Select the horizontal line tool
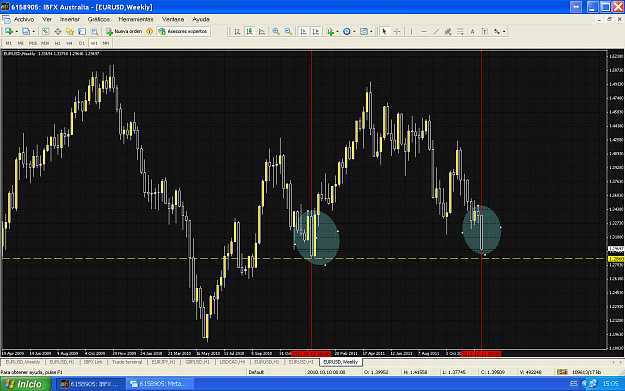 point(424,31)
